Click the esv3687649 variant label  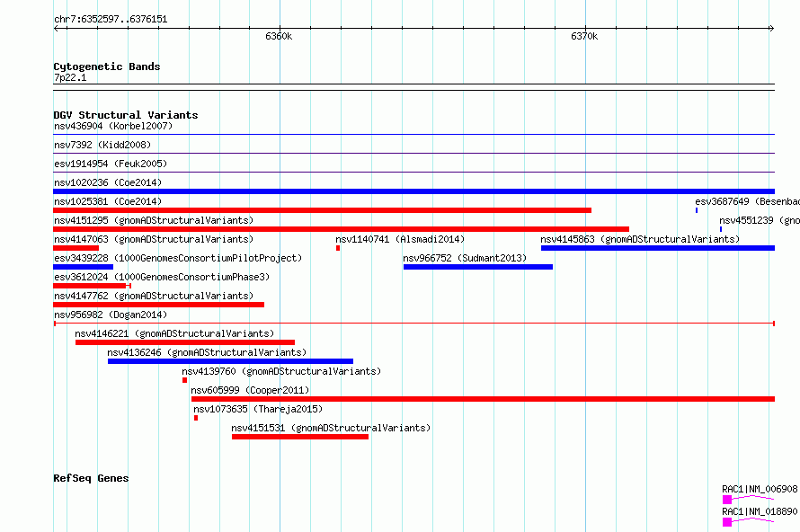click(x=748, y=201)
